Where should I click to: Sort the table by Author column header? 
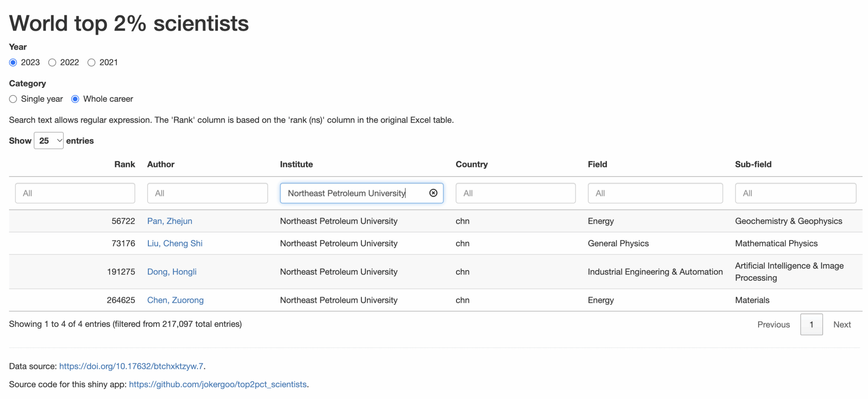161,164
